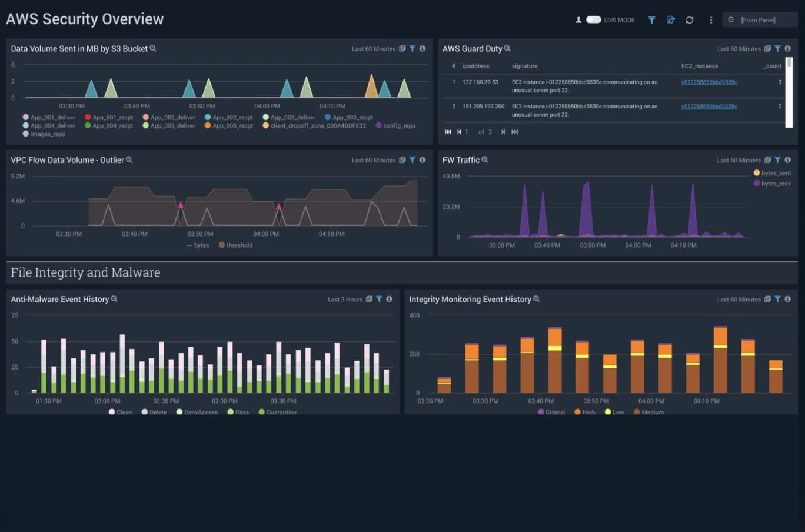Click filter icon on VPC Flow Data panel

[x=412, y=160]
